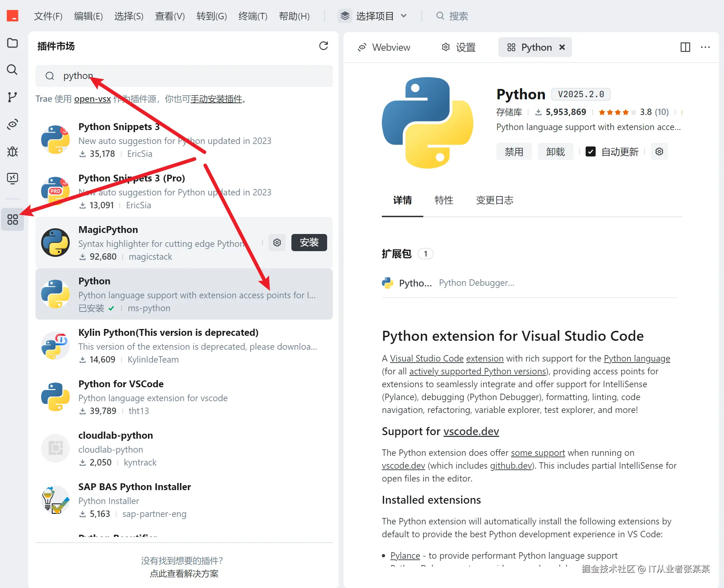Open MagicPython gear settings icon

[277, 243]
